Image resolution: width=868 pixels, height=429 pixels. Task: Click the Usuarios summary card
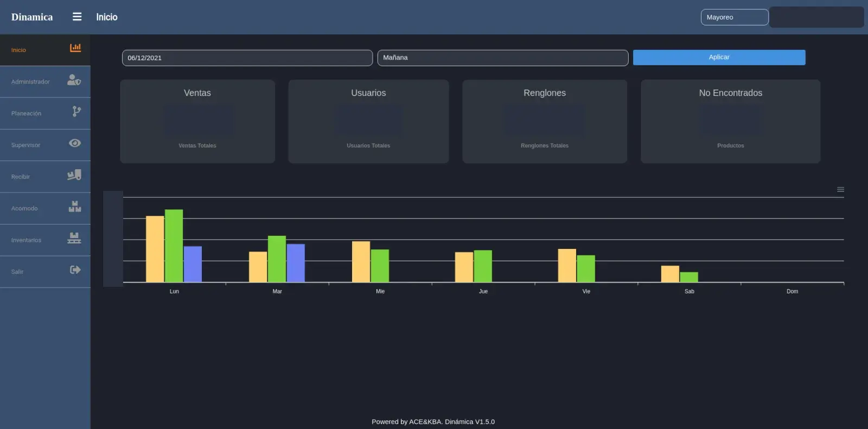368,121
